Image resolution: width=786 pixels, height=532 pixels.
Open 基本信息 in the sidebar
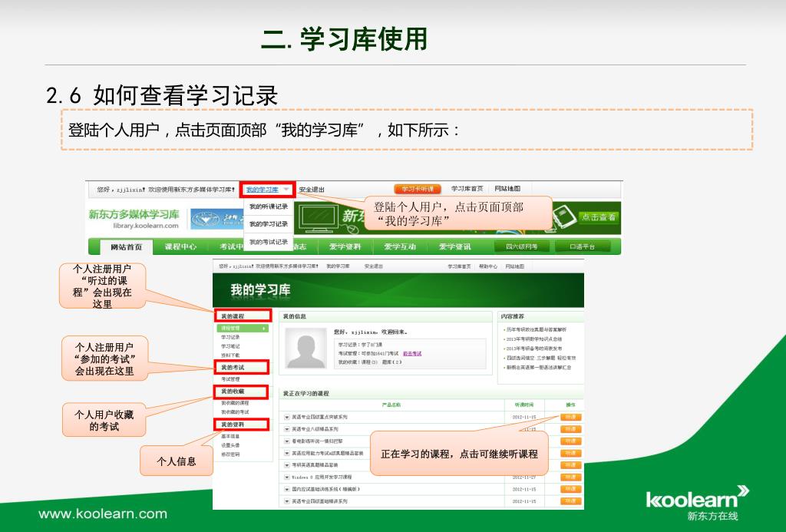click(230, 436)
